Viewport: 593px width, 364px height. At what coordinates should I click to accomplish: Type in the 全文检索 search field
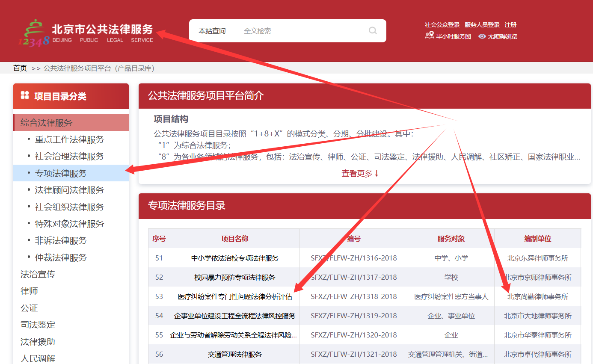pos(299,31)
